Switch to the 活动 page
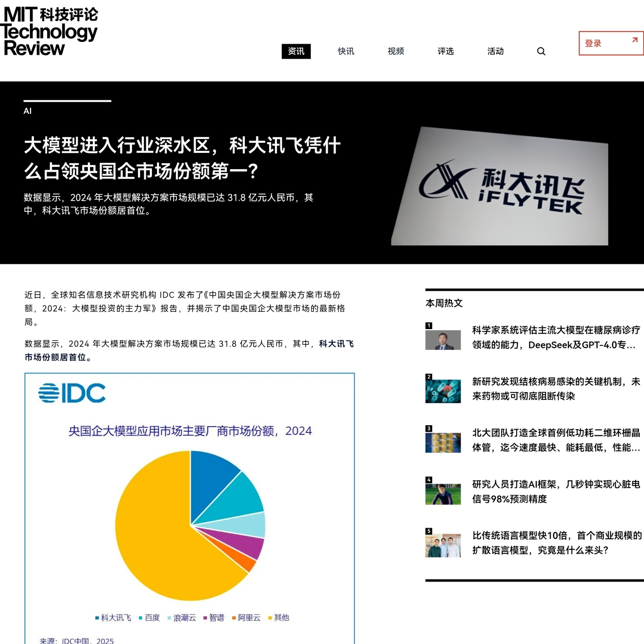 495,51
